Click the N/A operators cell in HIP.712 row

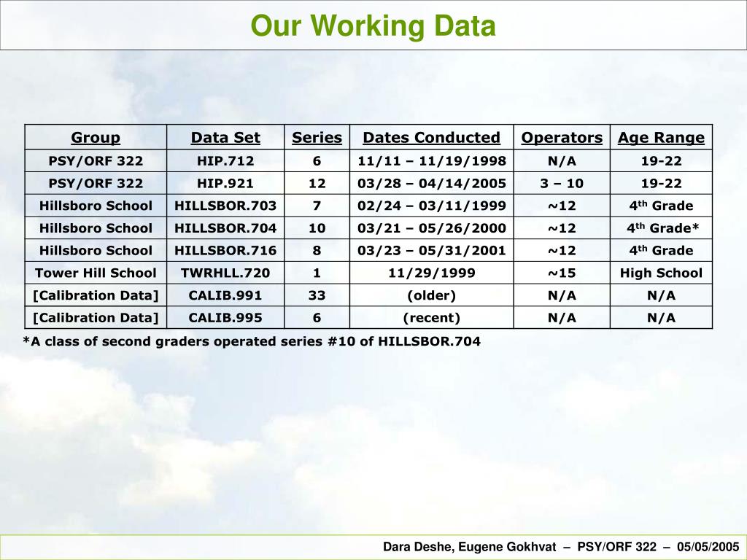pos(562,161)
